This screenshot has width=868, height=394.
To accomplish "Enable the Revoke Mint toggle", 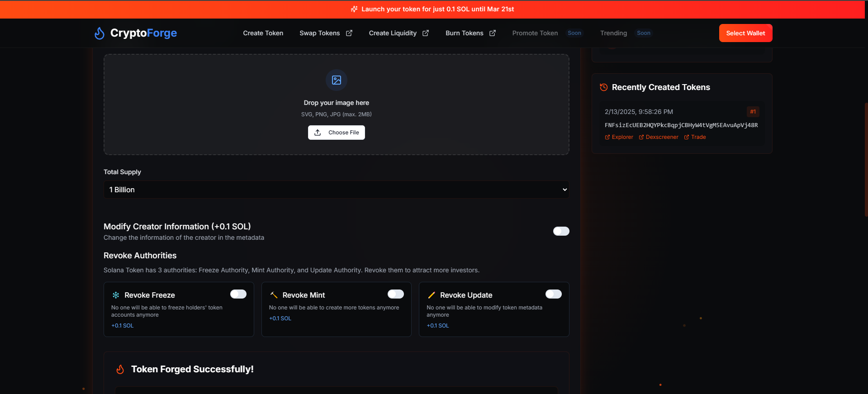I will pyautogui.click(x=396, y=294).
